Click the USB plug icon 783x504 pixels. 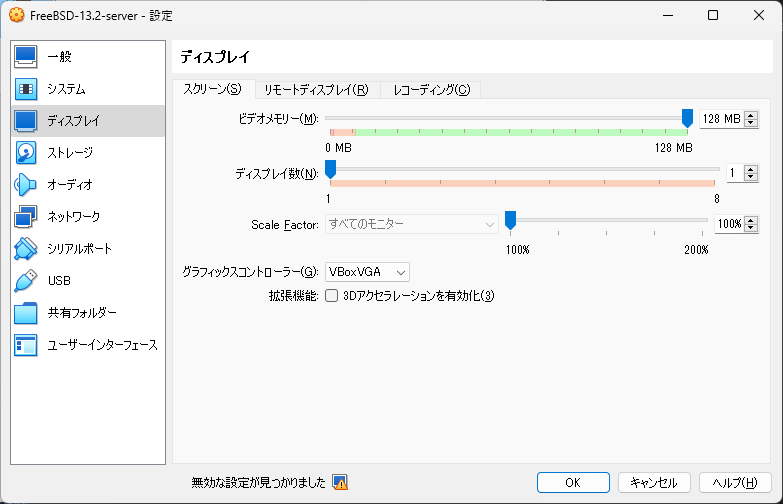tap(26, 281)
